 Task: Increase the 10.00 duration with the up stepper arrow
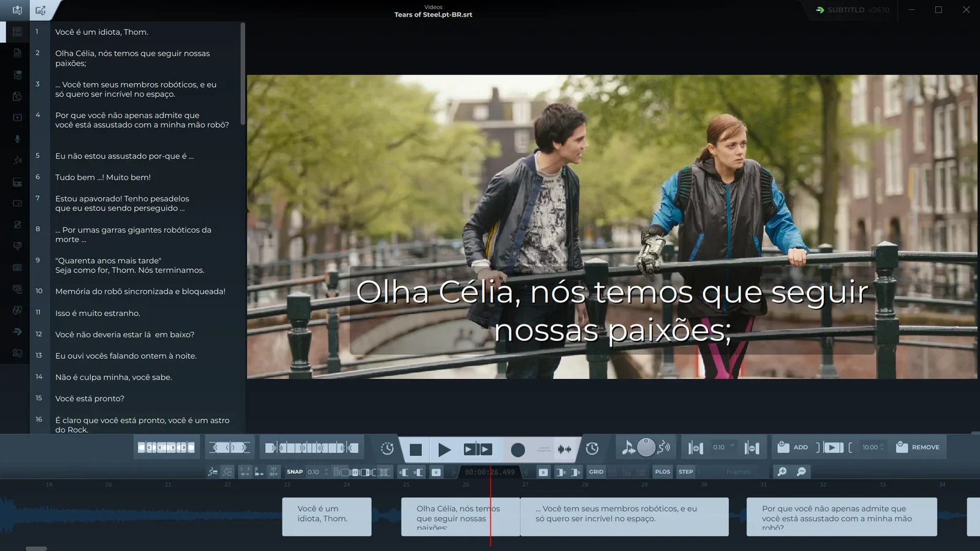point(882,444)
